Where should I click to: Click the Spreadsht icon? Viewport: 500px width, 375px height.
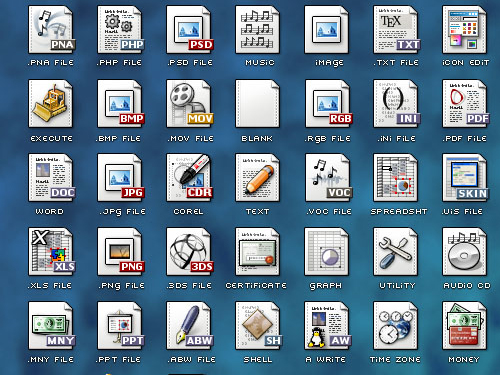(395, 177)
